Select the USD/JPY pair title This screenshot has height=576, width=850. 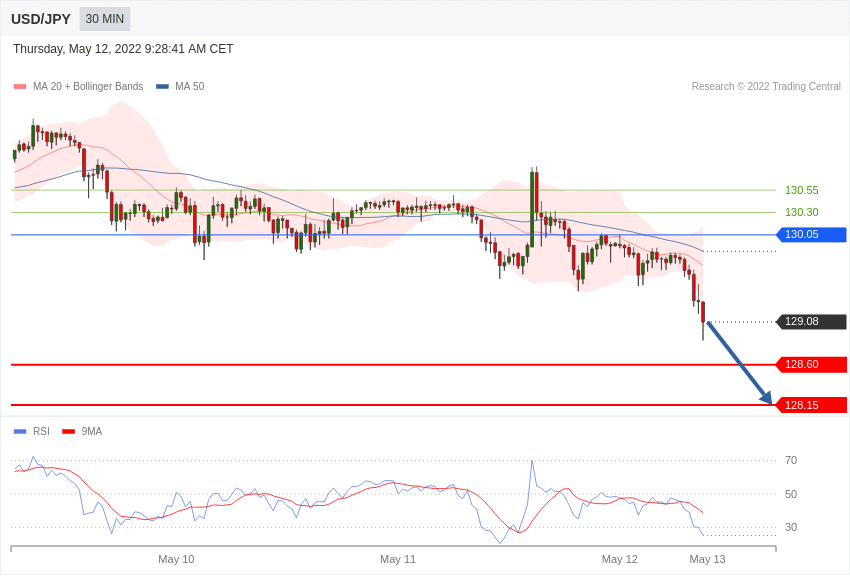(x=41, y=19)
